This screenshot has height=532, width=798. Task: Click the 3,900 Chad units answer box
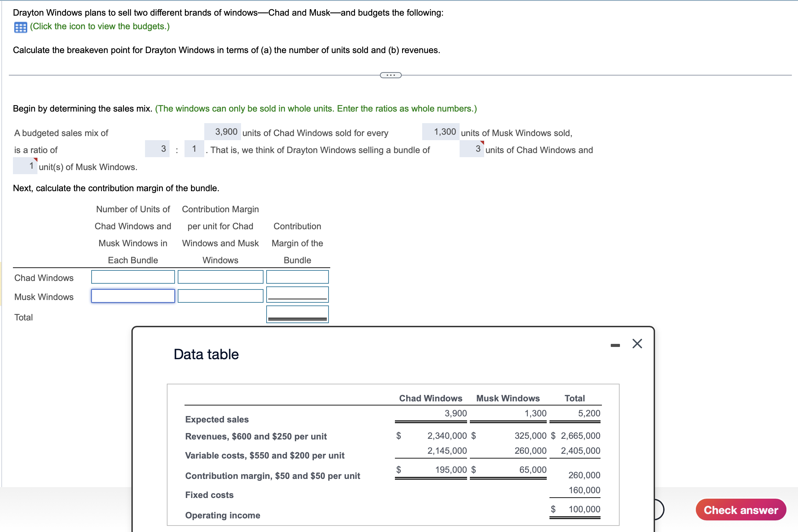tap(223, 132)
